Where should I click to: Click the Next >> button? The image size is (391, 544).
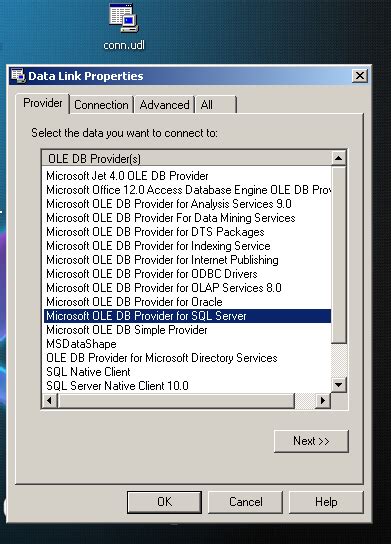311,441
